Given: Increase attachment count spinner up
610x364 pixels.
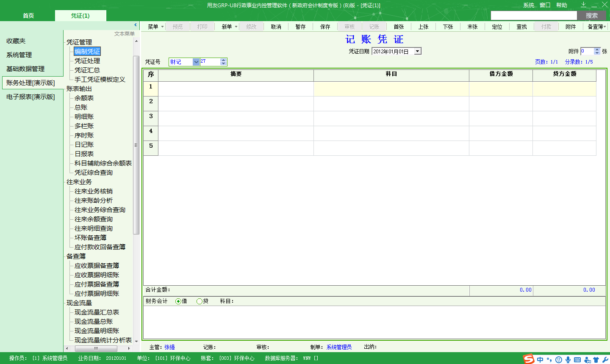Looking at the screenshot, I should (597, 50).
